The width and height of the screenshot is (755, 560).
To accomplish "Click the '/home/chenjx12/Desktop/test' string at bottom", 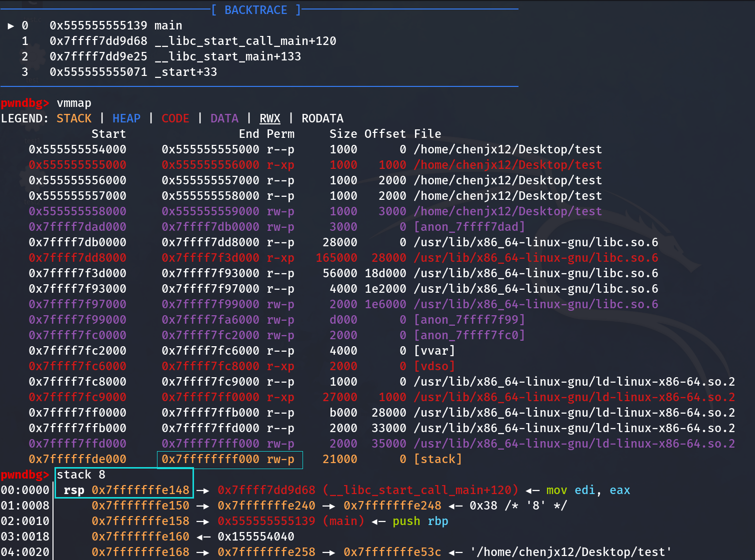I will (x=570, y=552).
